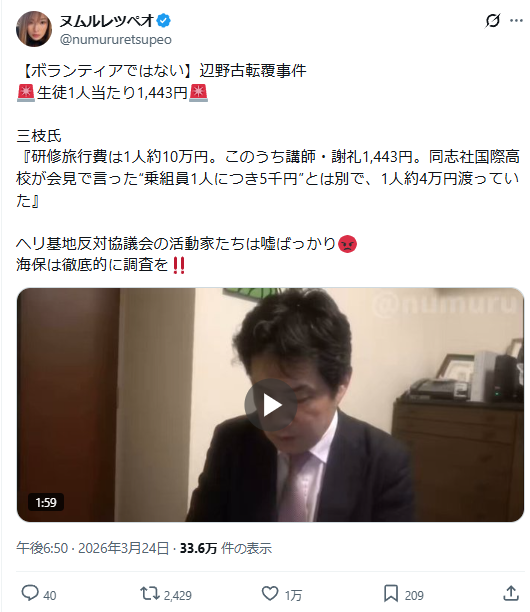Click the blue verified badge

164,20
